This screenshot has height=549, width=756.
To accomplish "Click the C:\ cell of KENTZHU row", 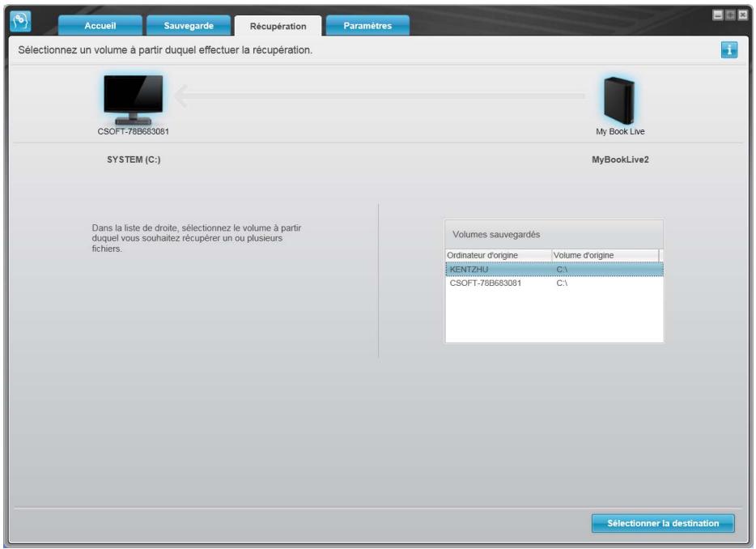I will (x=562, y=269).
